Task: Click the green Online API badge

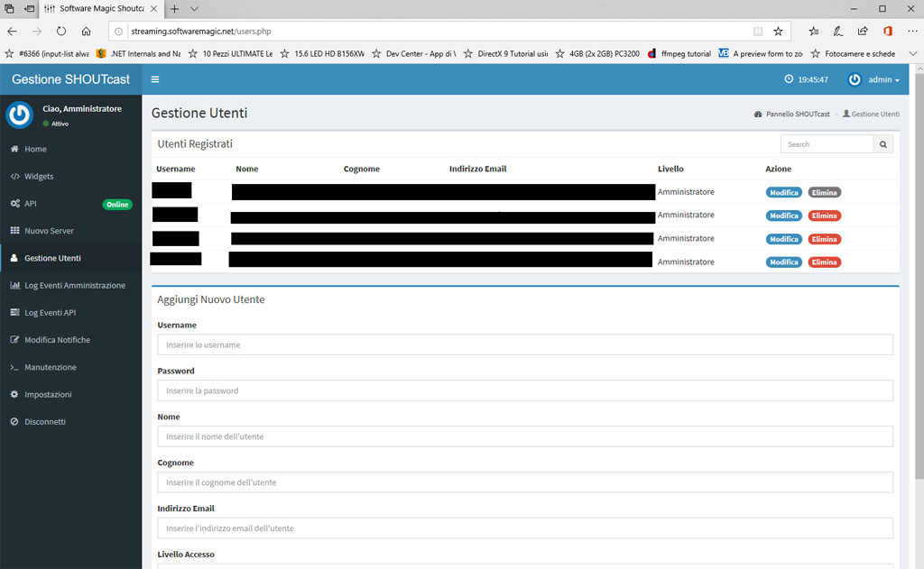Action: click(x=117, y=205)
